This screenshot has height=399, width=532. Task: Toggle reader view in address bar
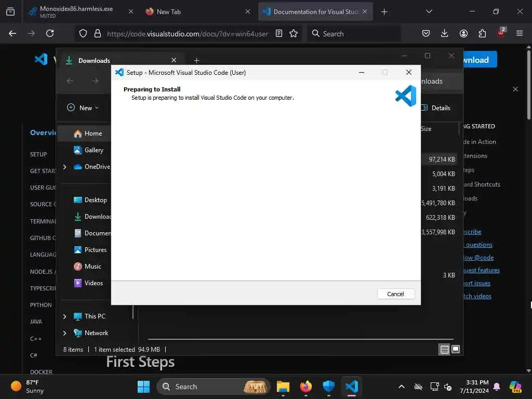coord(279,33)
